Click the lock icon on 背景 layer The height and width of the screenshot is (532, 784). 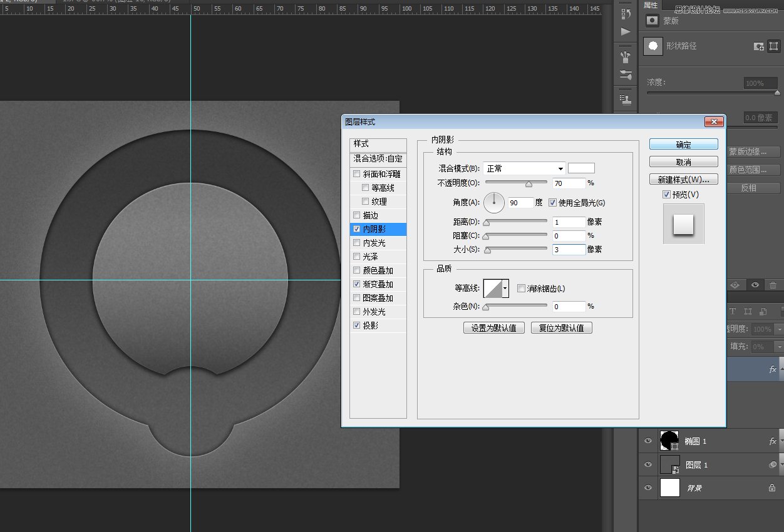pos(772,488)
